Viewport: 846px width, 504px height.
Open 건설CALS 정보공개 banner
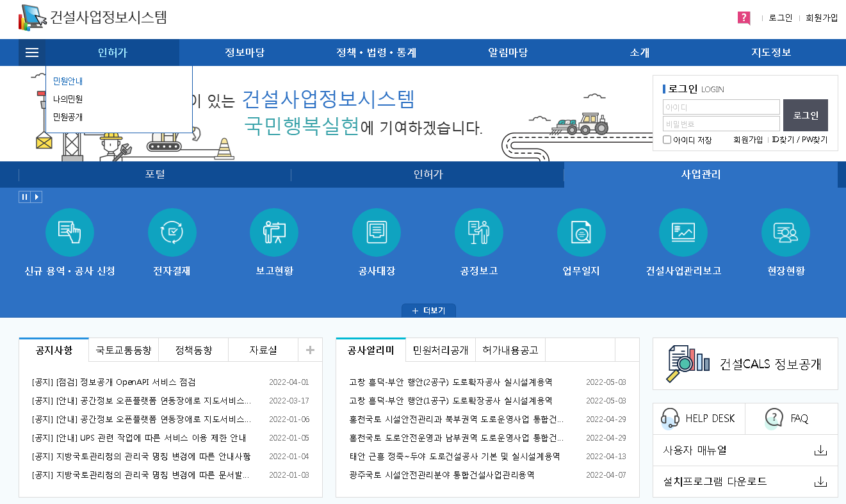(745, 364)
